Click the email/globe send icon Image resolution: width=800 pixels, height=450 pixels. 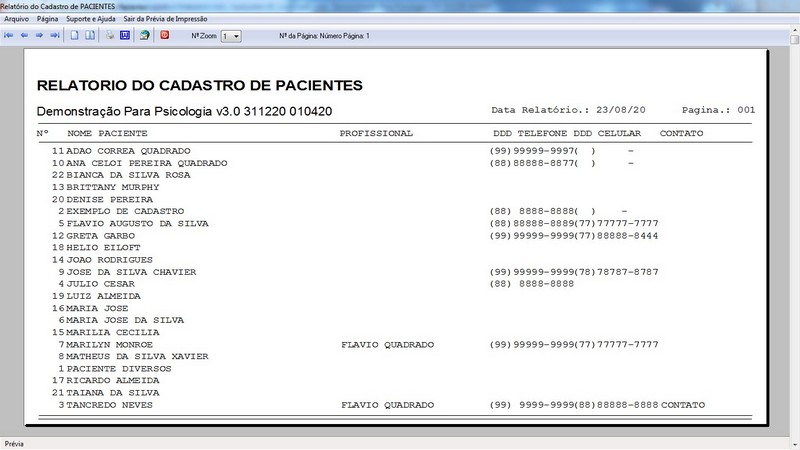[x=145, y=36]
